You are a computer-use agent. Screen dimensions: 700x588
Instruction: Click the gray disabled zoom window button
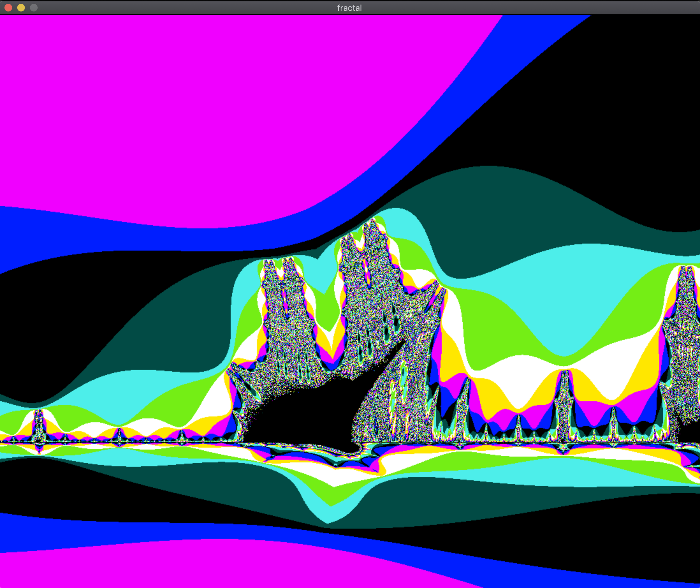click(x=34, y=8)
